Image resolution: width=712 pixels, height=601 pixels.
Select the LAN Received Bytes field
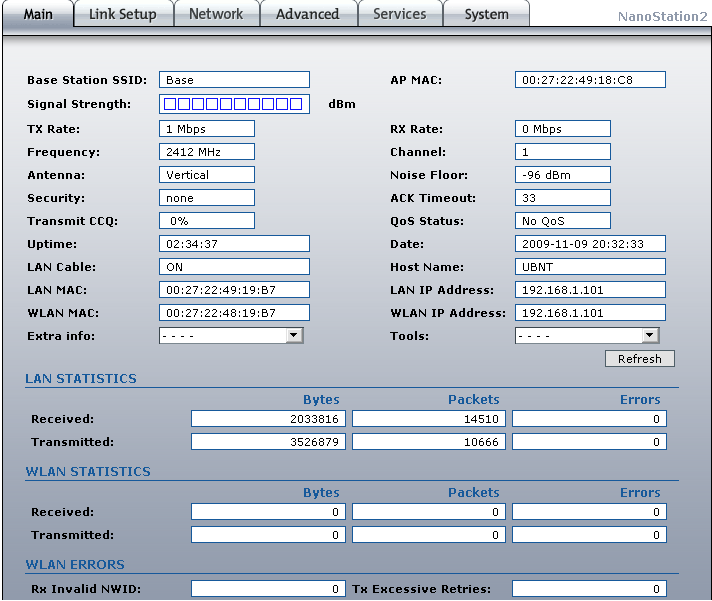(268, 419)
